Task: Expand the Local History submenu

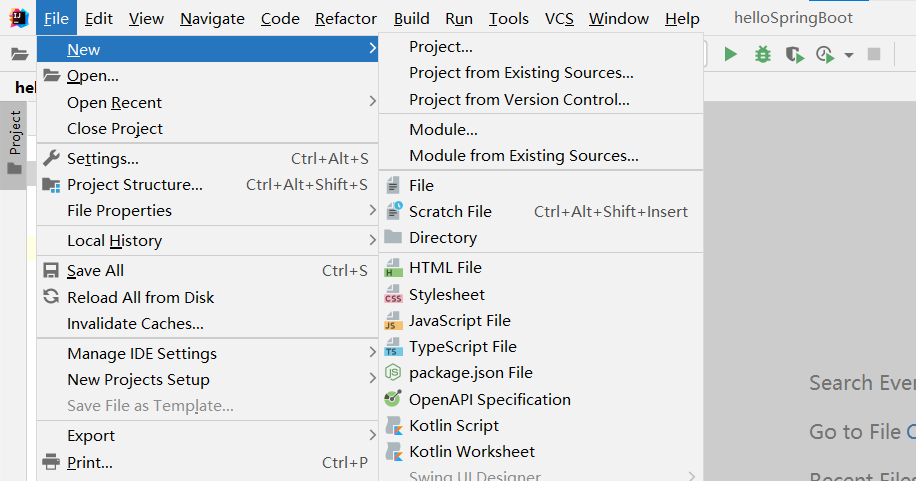Action: point(114,240)
